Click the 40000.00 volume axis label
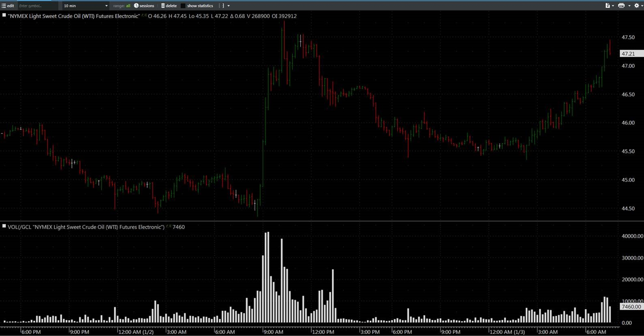Screen dimensions: 644x336 click(x=632, y=236)
